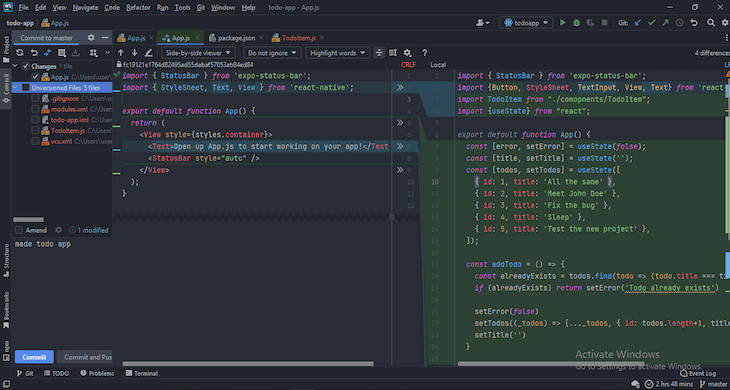Collapse Unversioned Files tree node

15,87
